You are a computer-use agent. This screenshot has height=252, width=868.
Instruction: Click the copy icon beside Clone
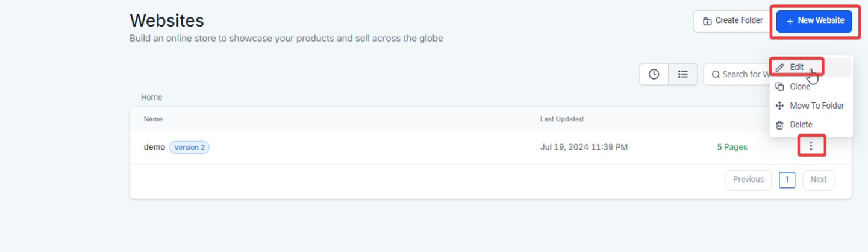pos(779,87)
